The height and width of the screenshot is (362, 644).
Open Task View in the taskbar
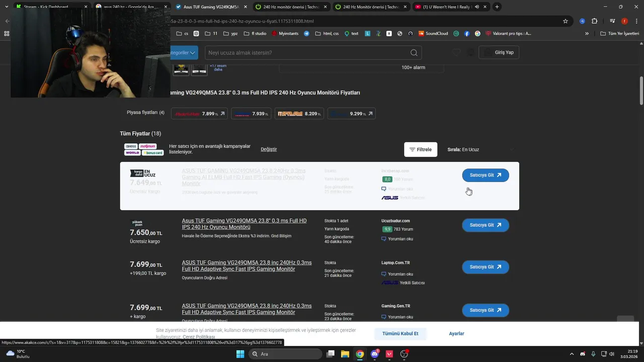[331, 354]
